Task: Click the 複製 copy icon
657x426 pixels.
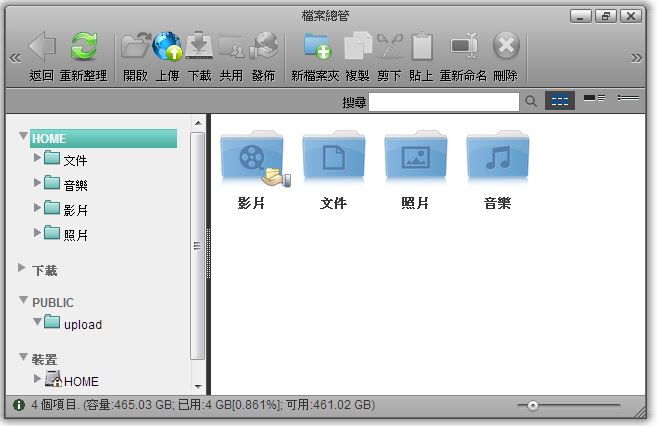Action: point(357,47)
